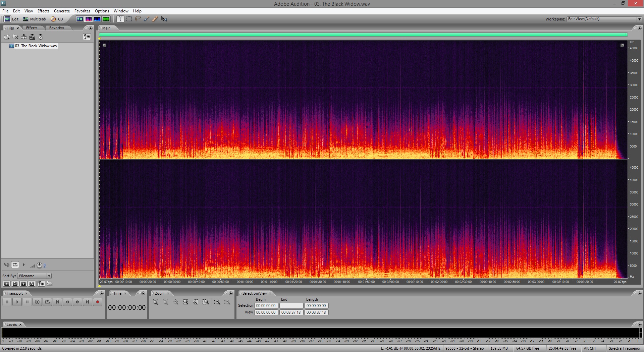
Task: Click Zoom In Horizontally icon
Action: [156, 302]
